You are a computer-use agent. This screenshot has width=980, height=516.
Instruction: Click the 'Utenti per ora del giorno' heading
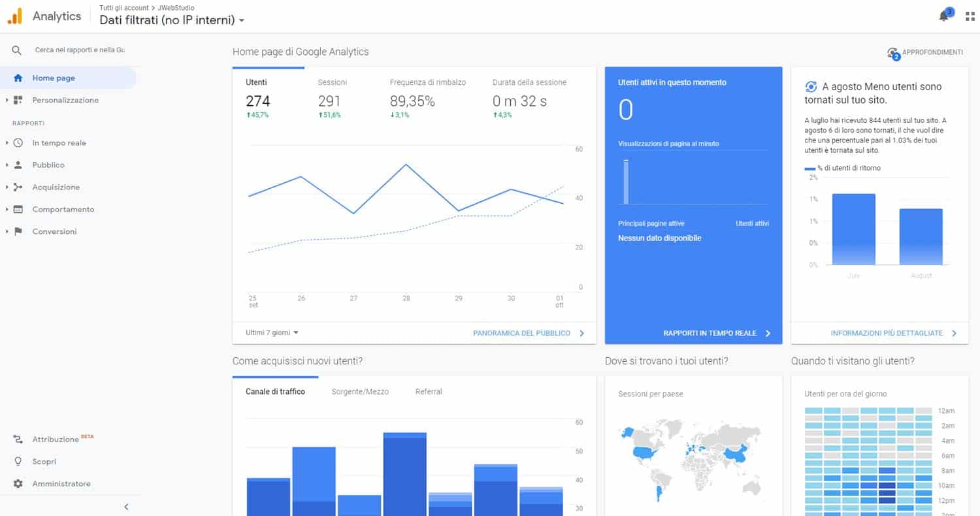[846, 394]
